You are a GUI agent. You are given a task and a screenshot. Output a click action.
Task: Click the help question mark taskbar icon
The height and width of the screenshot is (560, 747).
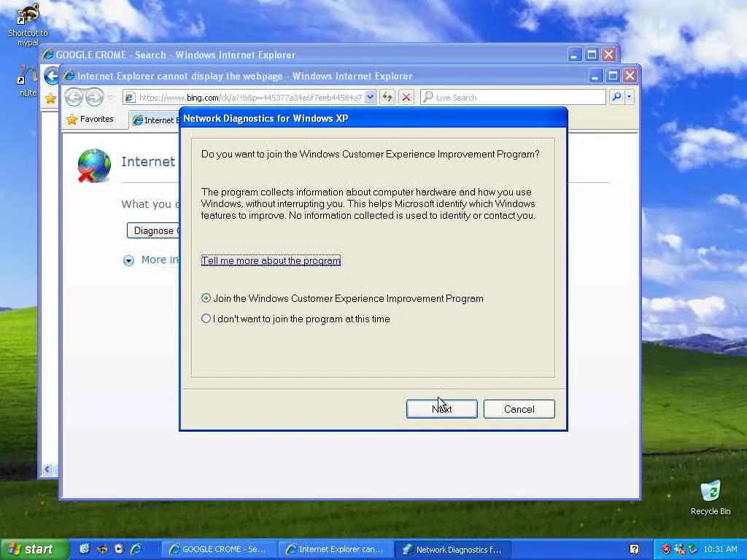pyautogui.click(x=634, y=549)
